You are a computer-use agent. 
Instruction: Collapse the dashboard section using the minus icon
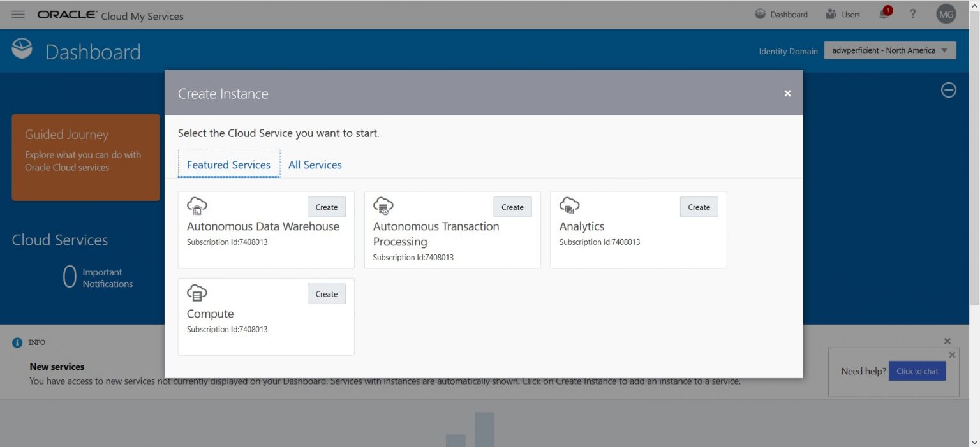point(948,90)
